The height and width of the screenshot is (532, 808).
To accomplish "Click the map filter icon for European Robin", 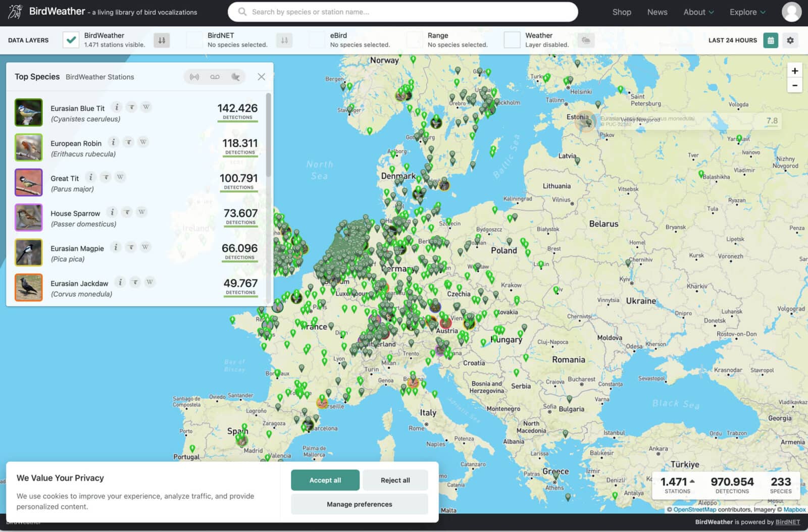I will coord(128,142).
